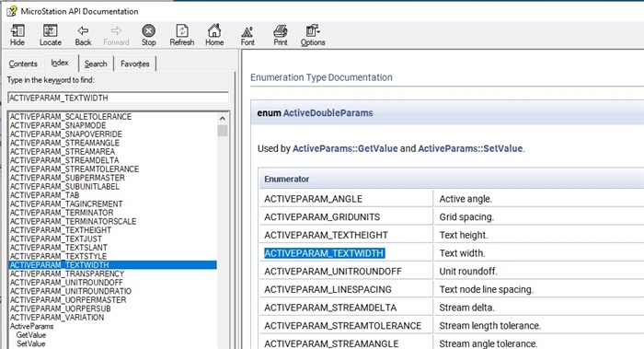Select ACTIVEPARAM_UORPERMASTER index entry
The height and width of the screenshot is (349, 644).
(x=68, y=299)
